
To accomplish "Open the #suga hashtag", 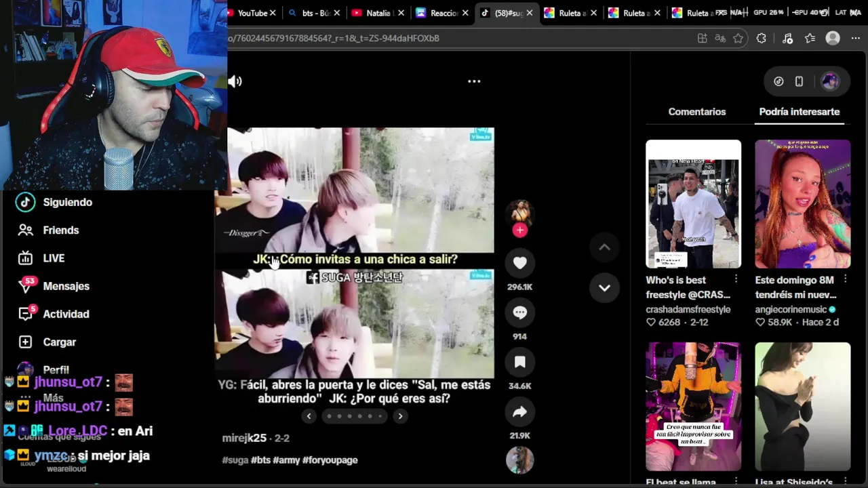I will point(235,460).
